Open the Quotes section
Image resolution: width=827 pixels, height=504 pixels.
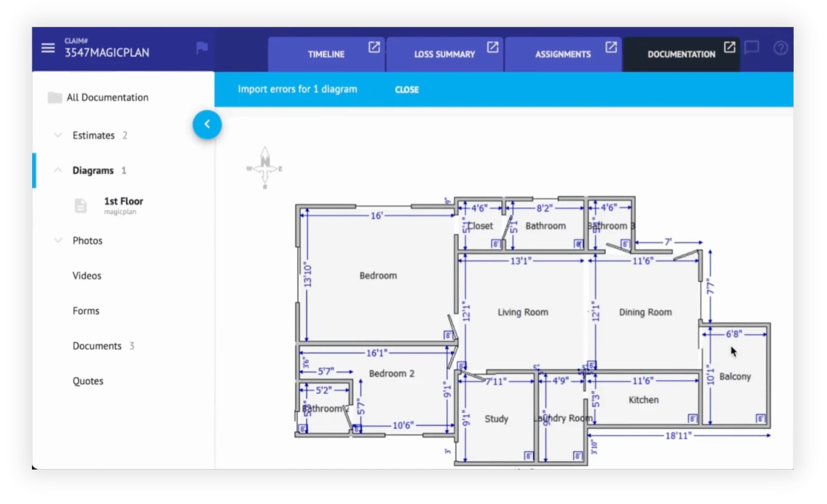(88, 380)
